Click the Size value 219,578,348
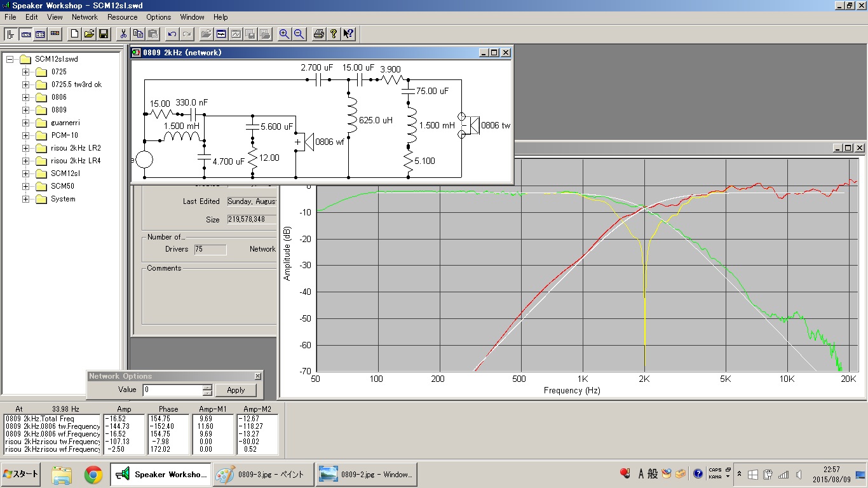 (x=251, y=220)
